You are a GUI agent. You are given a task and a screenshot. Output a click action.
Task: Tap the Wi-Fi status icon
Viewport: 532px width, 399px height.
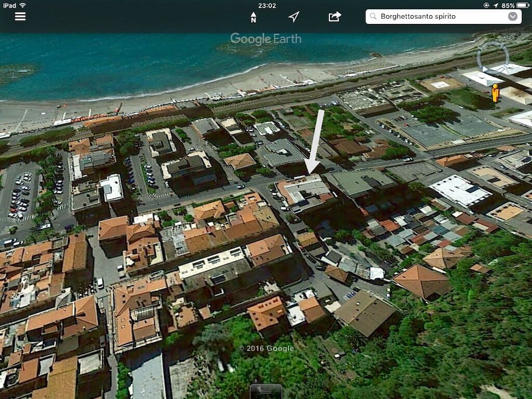tap(22, 5)
